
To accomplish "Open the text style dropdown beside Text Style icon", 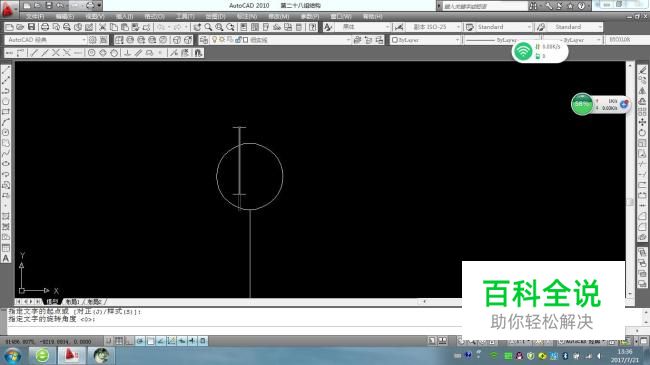I will 362,27.
